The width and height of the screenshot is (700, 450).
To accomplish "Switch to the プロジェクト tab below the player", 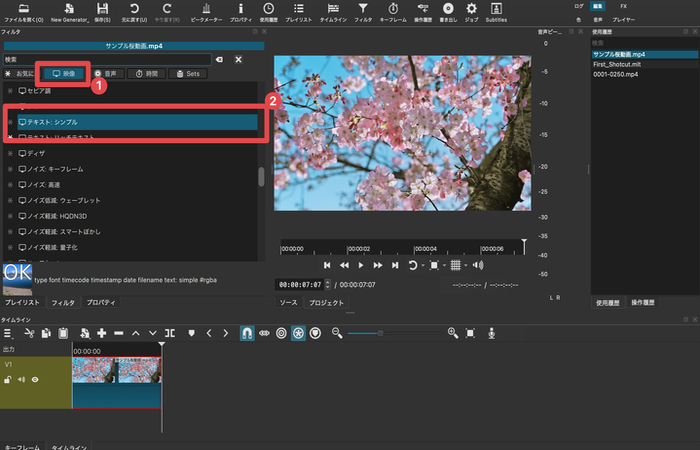I will pyautogui.click(x=326, y=302).
